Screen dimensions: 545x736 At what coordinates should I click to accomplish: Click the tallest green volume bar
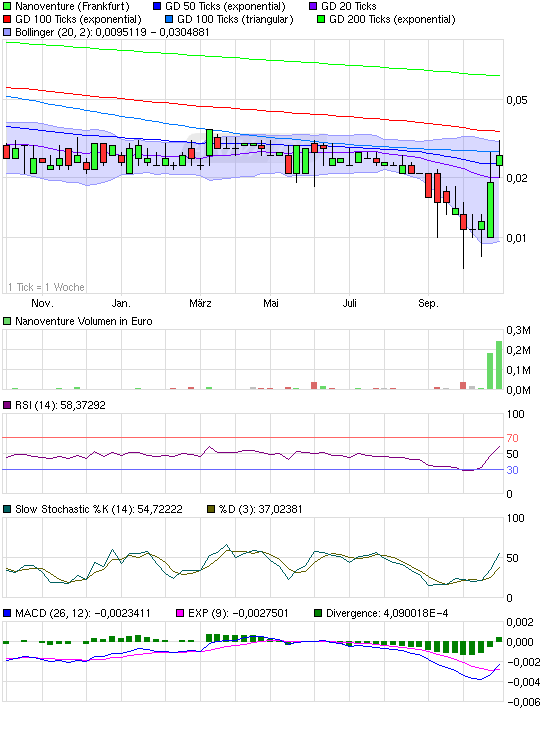[x=499, y=365]
